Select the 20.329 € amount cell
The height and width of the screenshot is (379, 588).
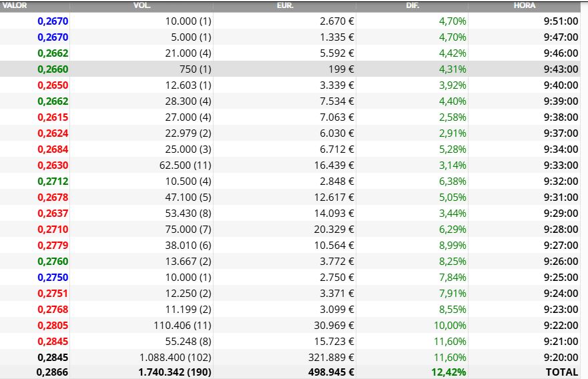pyautogui.click(x=334, y=230)
